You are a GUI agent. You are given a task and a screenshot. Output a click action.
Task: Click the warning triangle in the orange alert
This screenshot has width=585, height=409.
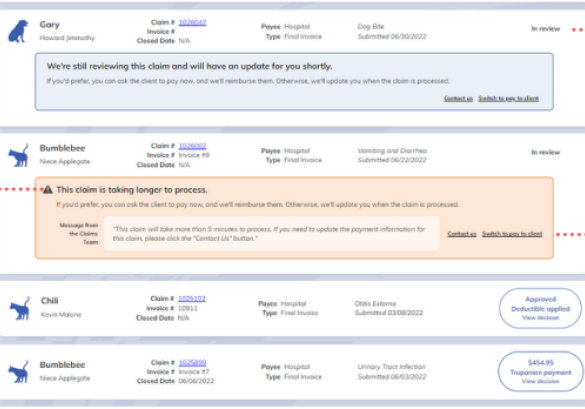click(x=48, y=190)
